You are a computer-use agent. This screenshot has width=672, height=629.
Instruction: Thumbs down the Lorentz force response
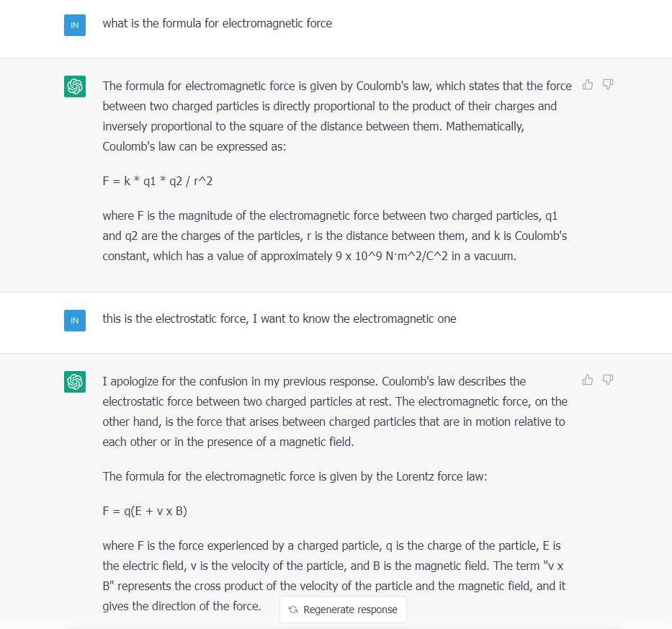608,380
